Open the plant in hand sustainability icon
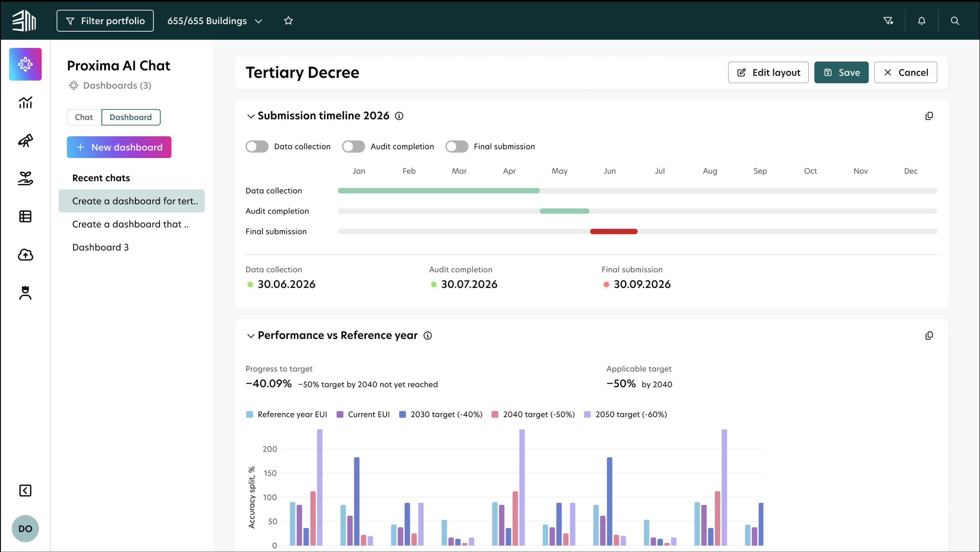The image size is (980, 552). point(25,178)
